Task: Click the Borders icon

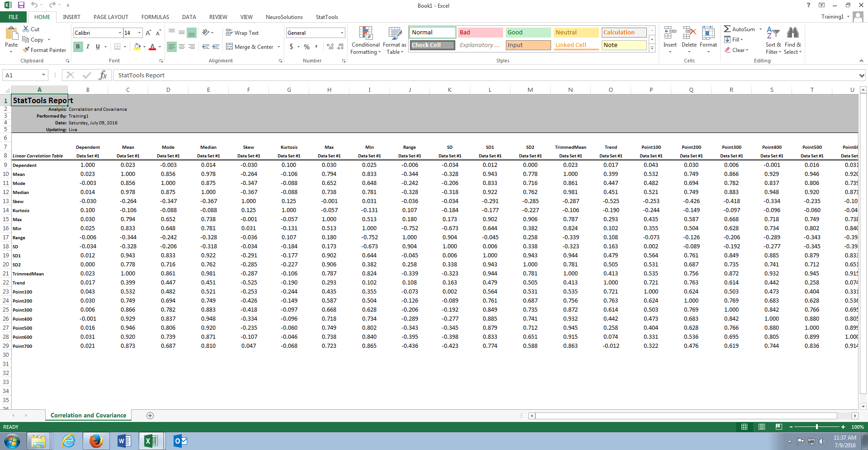Action: 117,47
